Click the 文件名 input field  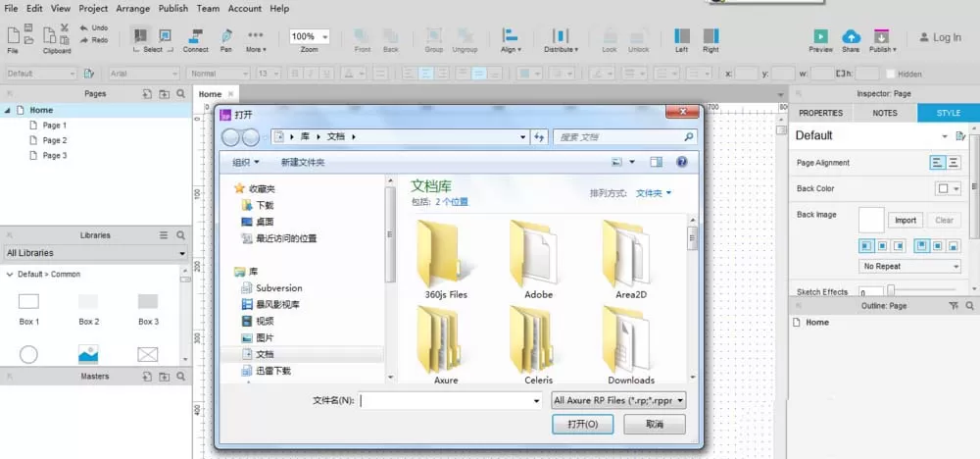click(x=445, y=401)
